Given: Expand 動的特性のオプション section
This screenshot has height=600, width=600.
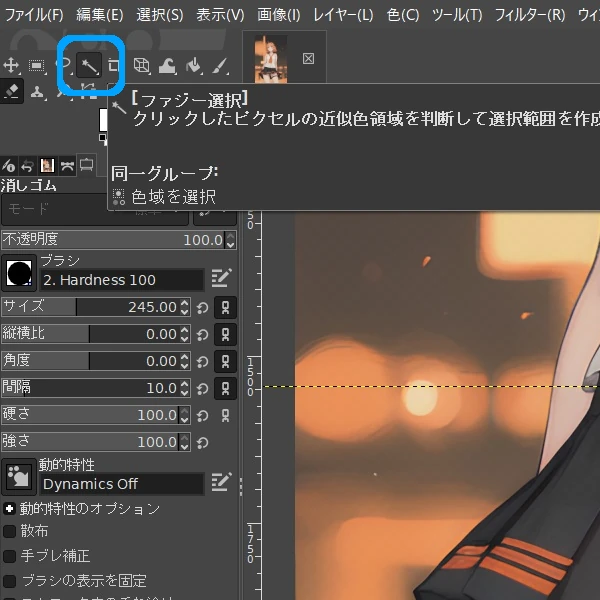Looking at the screenshot, I should (9, 509).
